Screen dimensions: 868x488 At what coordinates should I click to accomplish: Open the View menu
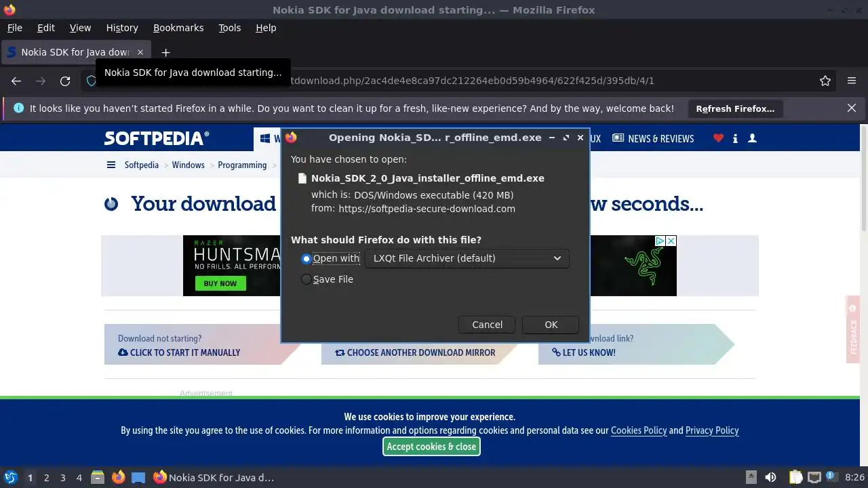[80, 28]
